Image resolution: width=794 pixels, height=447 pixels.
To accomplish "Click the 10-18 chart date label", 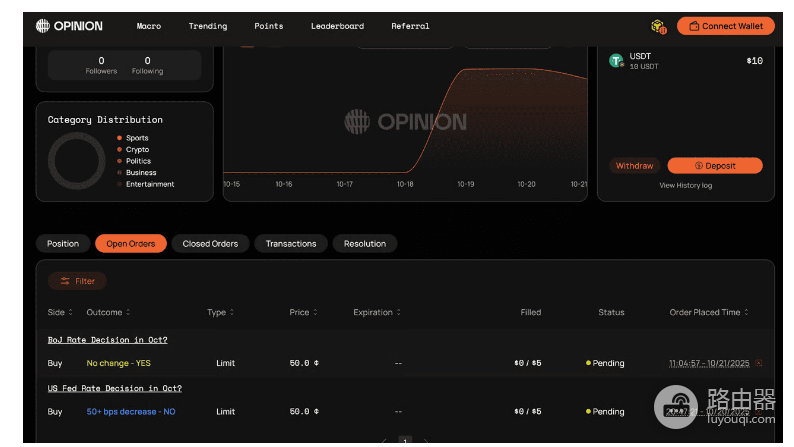I will pyautogui.click(x=405, y=184).
